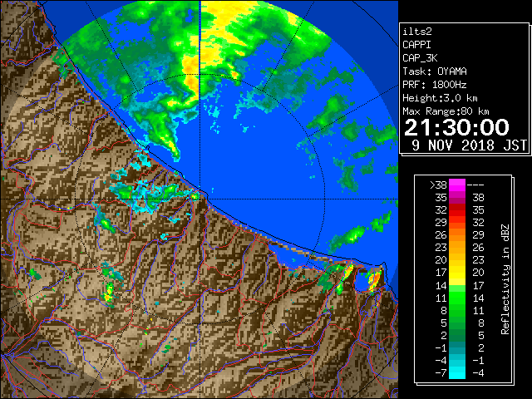Click the "Max Range:80 km" line
532x399 pixels.
click(x=446, y=111)
